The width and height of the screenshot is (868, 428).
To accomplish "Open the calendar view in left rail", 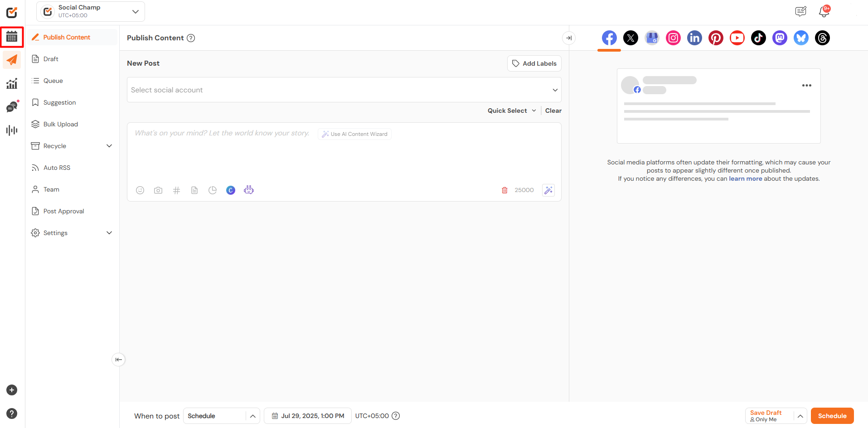I will coord(12,37).
